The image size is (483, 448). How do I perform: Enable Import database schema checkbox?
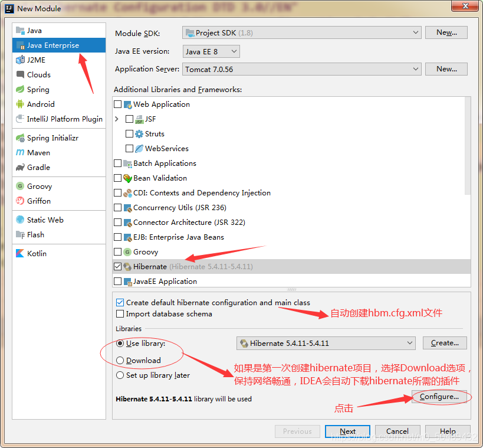click(x=120, y=314)
